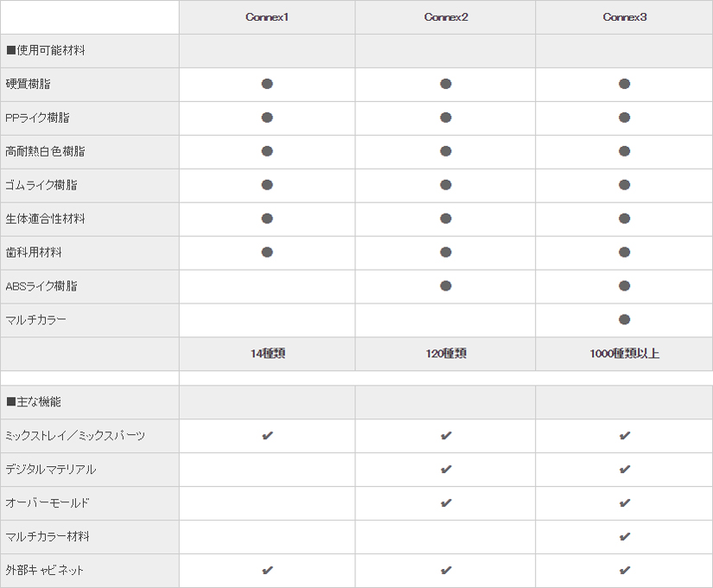
Task: Select the マルチカラー row label
Action: pos(36,319)
